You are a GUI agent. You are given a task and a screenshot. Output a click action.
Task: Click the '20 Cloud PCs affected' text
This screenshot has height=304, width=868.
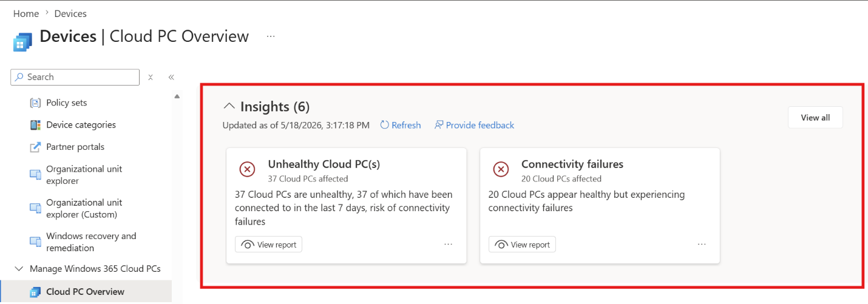pyautogui.click(x=561, y=179)
